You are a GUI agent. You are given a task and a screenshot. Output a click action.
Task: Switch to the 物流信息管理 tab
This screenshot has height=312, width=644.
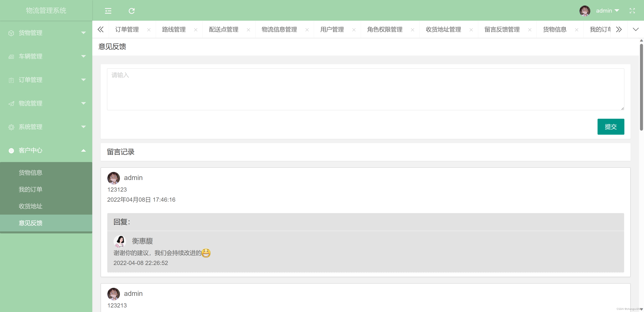279,30
